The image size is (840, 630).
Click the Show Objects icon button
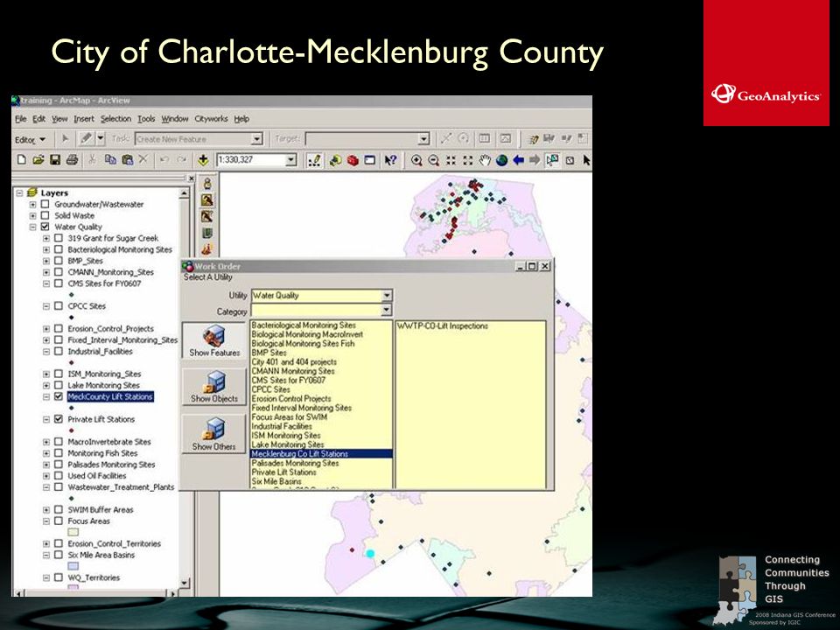[214, 387]
